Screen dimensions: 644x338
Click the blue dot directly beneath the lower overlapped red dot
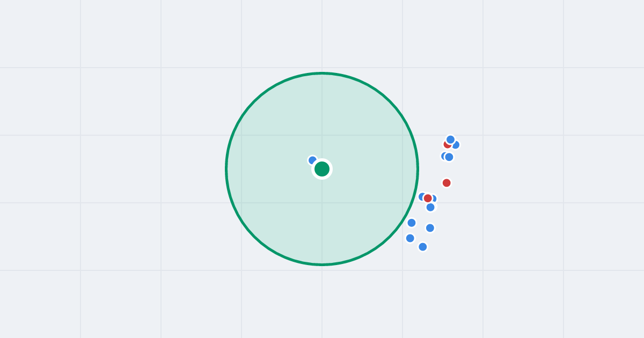(430, 207)
